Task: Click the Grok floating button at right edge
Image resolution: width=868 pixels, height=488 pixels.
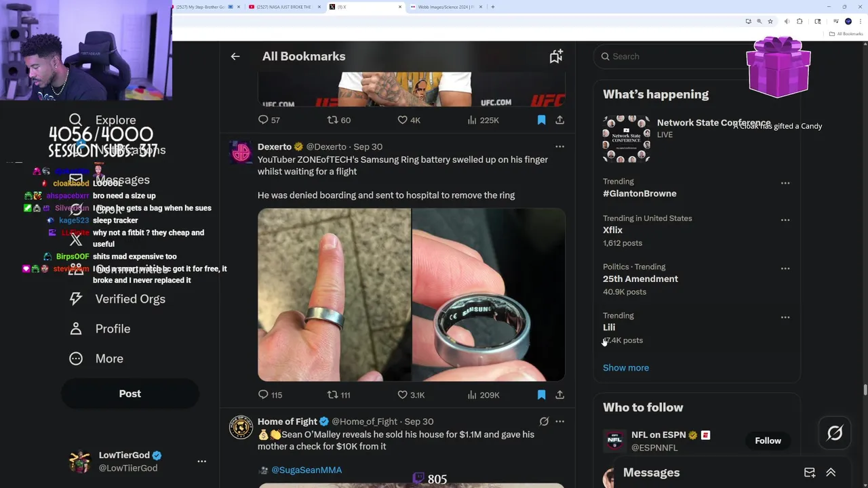Action: coord(835,433)
